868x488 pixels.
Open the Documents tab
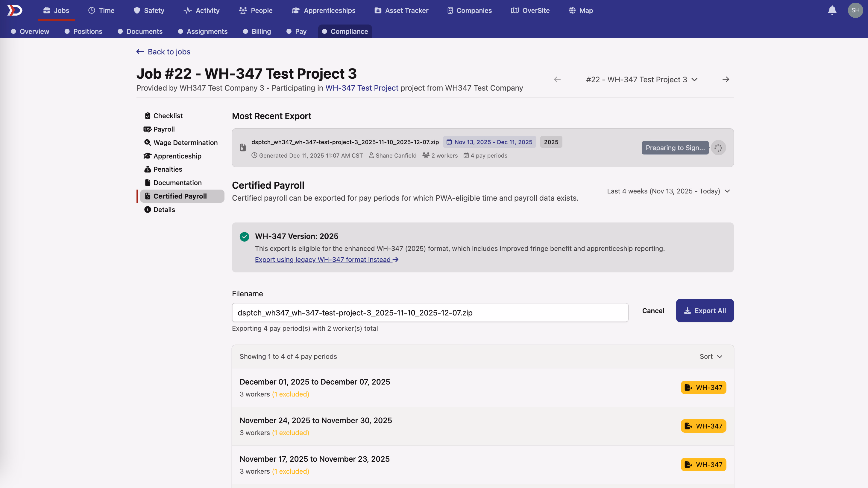pos(140,31)
